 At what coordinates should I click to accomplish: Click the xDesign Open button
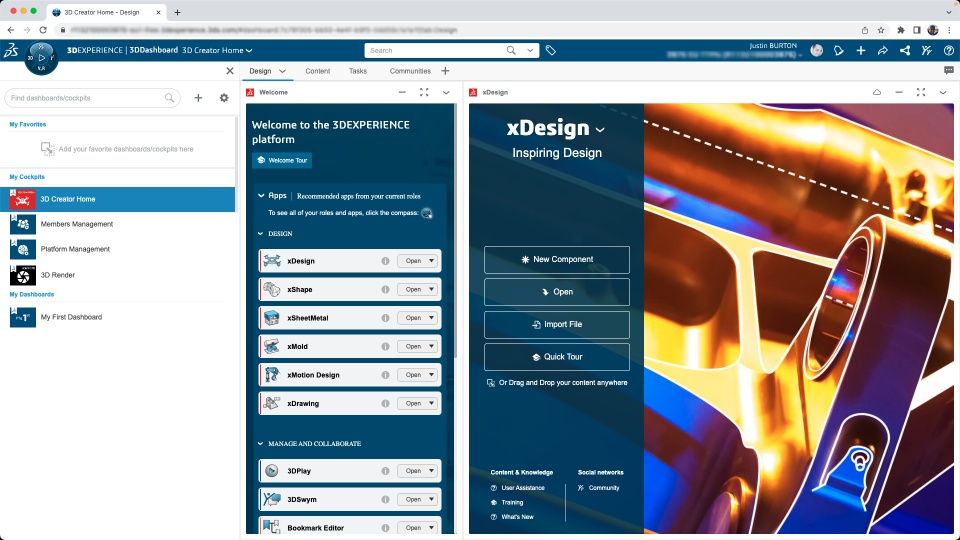click(557, 292)
